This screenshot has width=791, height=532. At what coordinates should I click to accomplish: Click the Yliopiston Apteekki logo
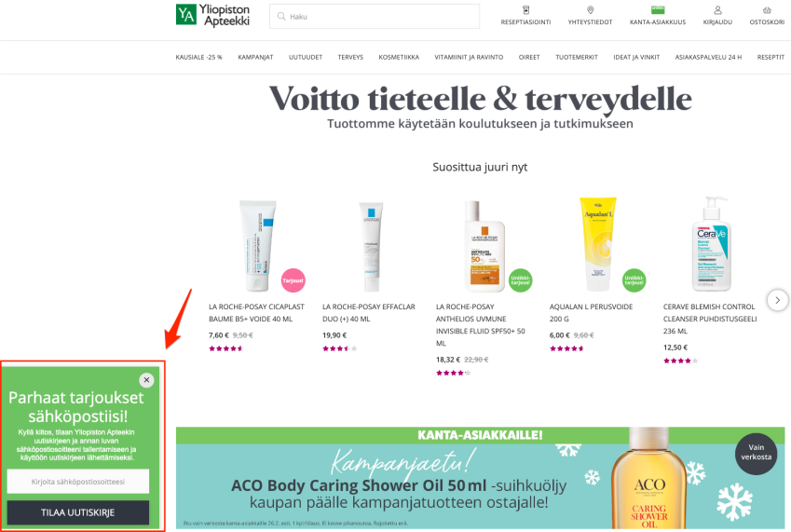(212, 15)
